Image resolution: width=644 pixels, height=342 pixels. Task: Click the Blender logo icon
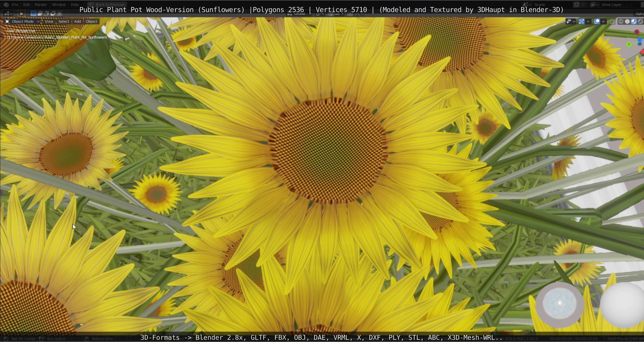pos(6,4)
